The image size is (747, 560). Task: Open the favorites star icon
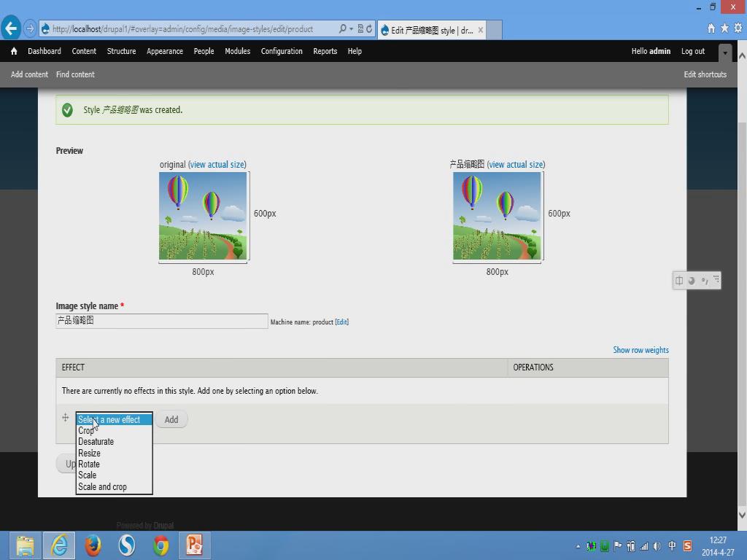[x=724, y=28]
